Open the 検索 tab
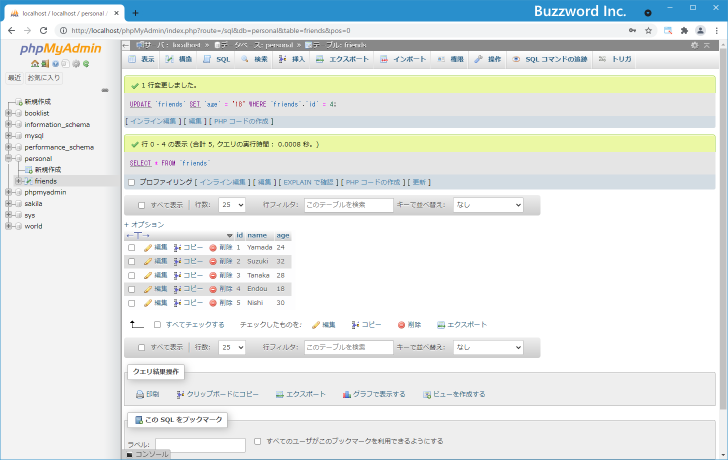728x460 pixels. coord(254,59)
